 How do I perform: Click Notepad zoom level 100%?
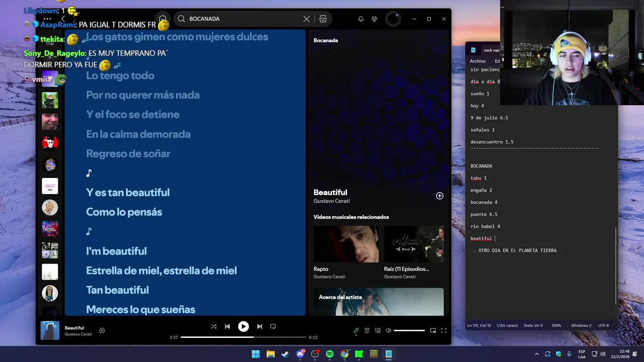[x=556, y=326]
